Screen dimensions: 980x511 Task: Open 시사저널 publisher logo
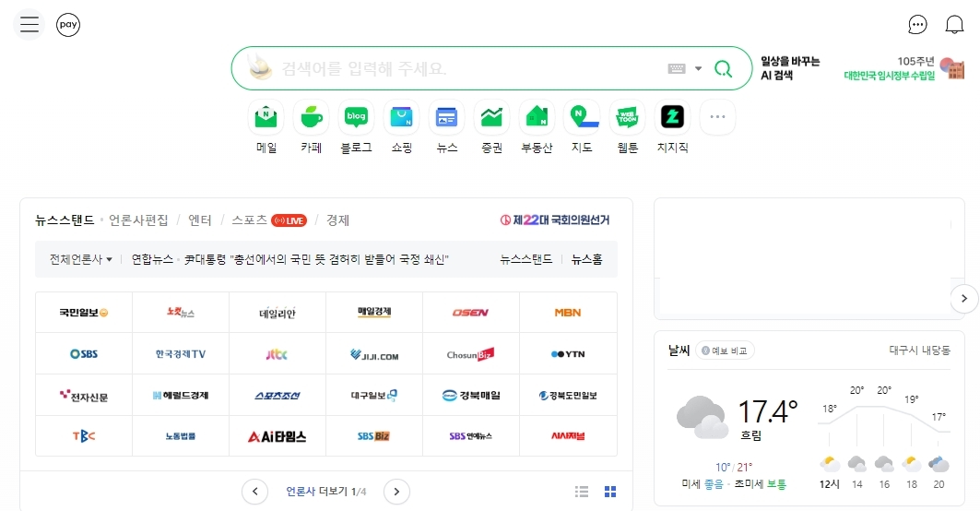[568, 436]
